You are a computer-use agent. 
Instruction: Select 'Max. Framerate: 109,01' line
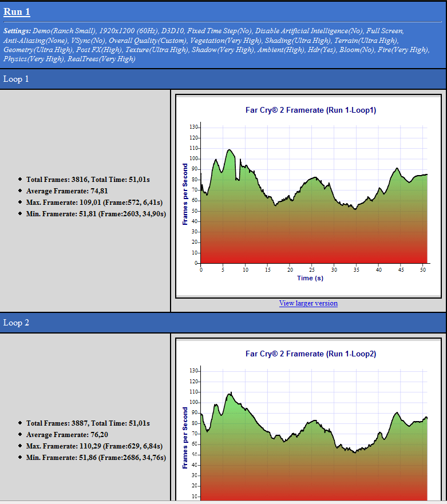click(x=94, y=203)
